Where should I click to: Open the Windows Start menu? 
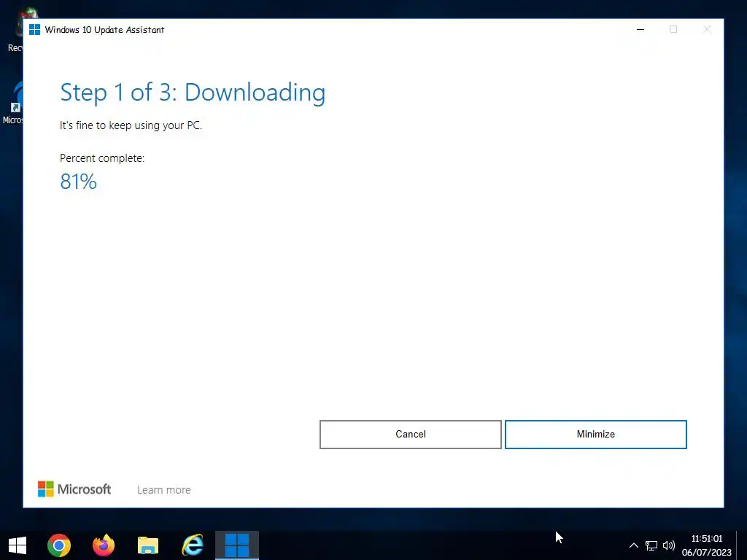click(x=18, y=545)
